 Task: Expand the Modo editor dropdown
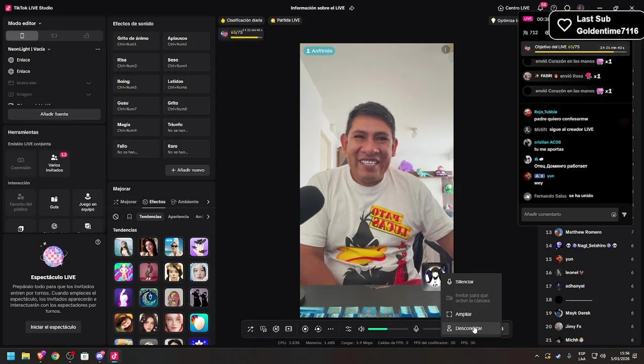click(x=25, y=23)
